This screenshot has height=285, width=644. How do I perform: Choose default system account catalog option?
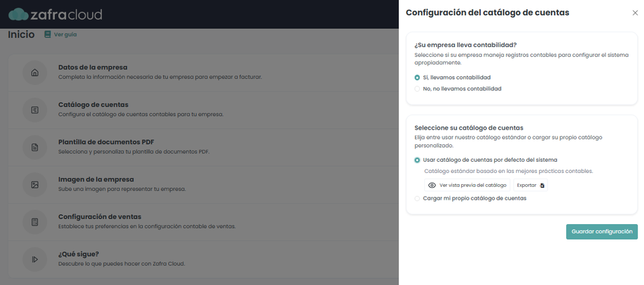point(417,160)
